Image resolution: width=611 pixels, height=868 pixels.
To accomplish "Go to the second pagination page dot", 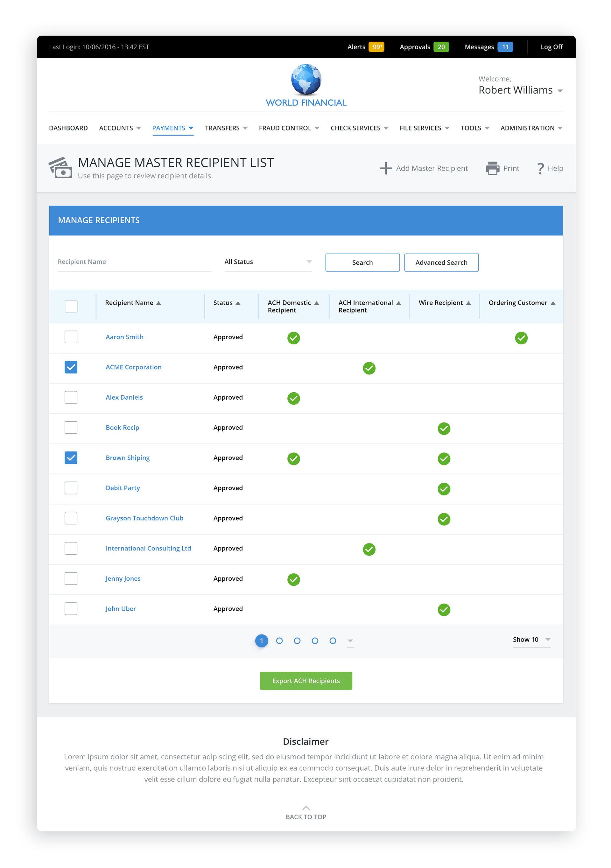I will pyautogui.click(x=279, y=641).
